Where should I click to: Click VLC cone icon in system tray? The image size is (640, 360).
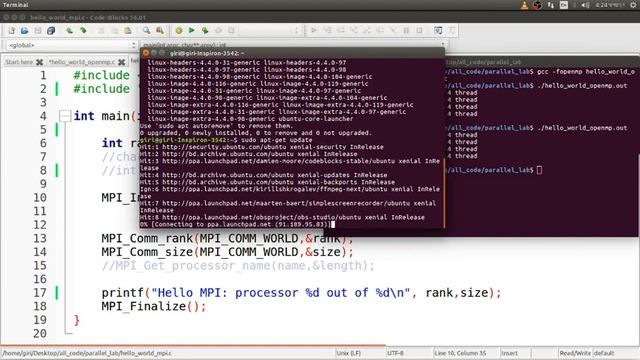pos(524,5)
